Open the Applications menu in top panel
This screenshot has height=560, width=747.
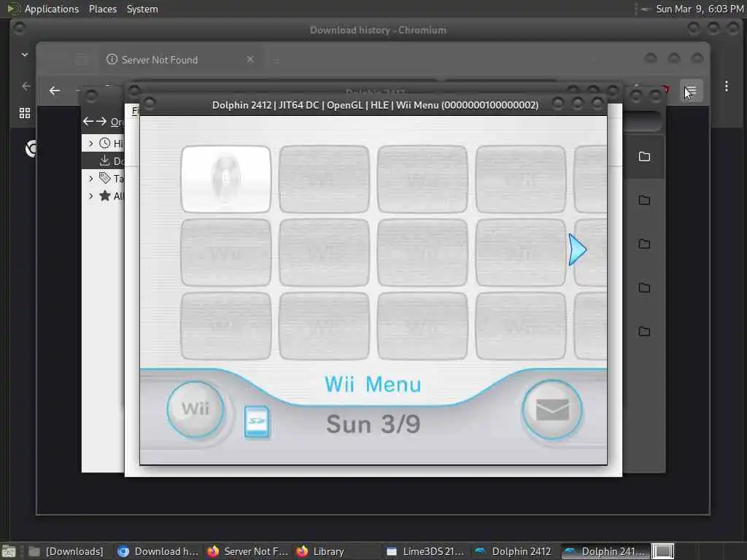(52, 9)
